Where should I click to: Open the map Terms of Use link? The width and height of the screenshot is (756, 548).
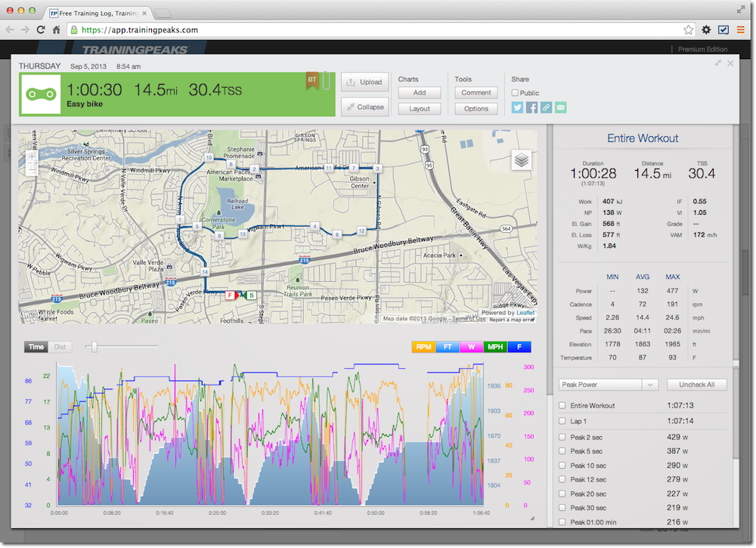pos(469,318)
